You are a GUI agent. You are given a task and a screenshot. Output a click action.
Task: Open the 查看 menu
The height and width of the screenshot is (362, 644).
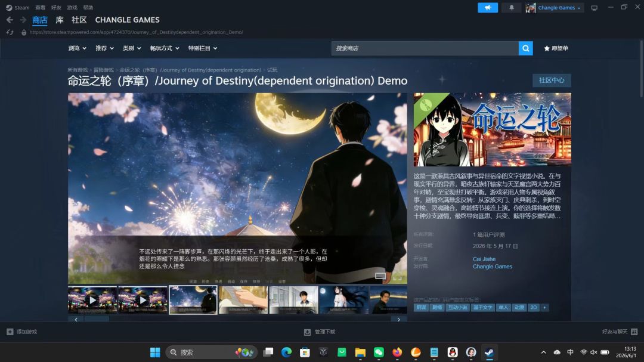tap(41, 7)
